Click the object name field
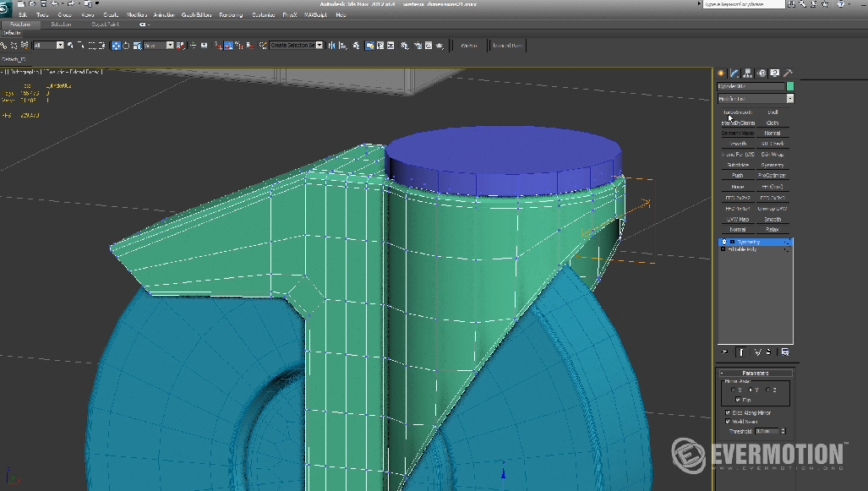 point(751,86)
